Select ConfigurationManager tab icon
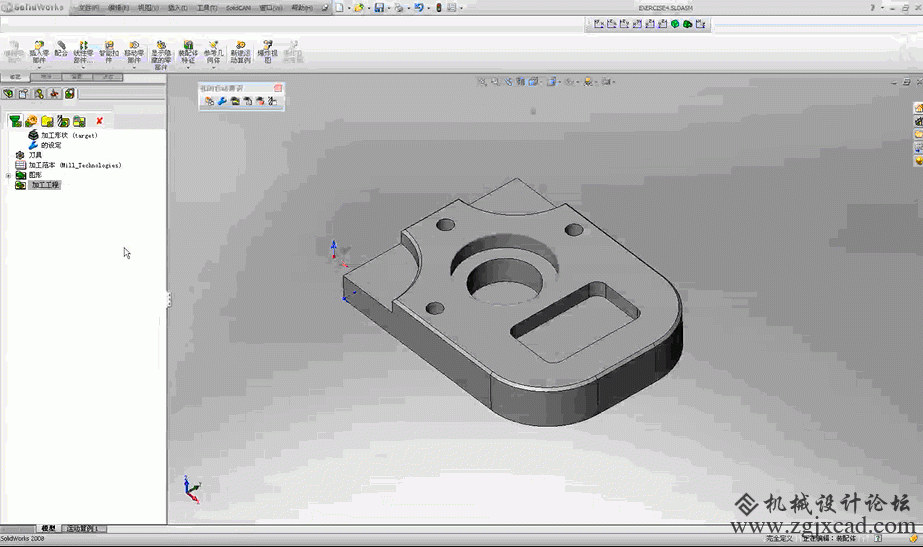923x547 pixels. [39, 94]
